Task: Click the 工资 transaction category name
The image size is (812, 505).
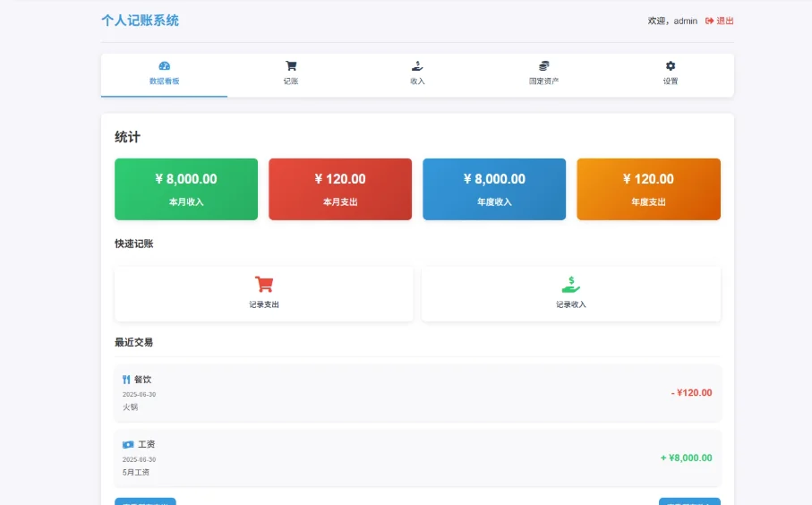Action: click(x=147, y=444)
